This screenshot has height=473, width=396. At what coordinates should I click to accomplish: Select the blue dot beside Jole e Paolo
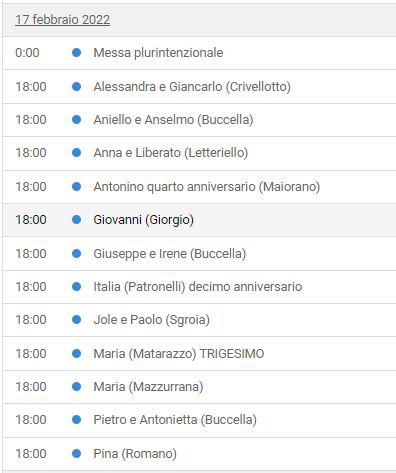pos(76,320)
